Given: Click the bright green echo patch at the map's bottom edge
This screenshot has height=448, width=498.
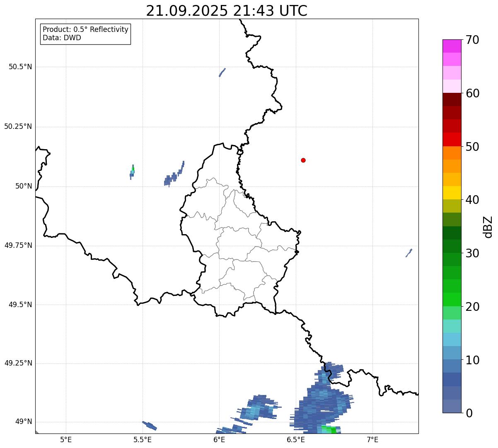Looking at the screenshot, I should click(329, 430).
